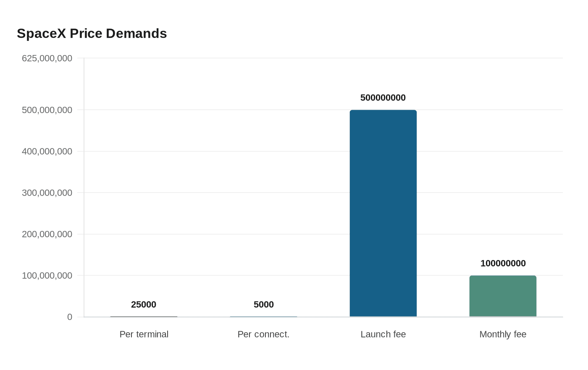Click the 100000000 data label
The width and height of the screenshot is (588, 370).
pyautogui.click(x=503, y=263)
